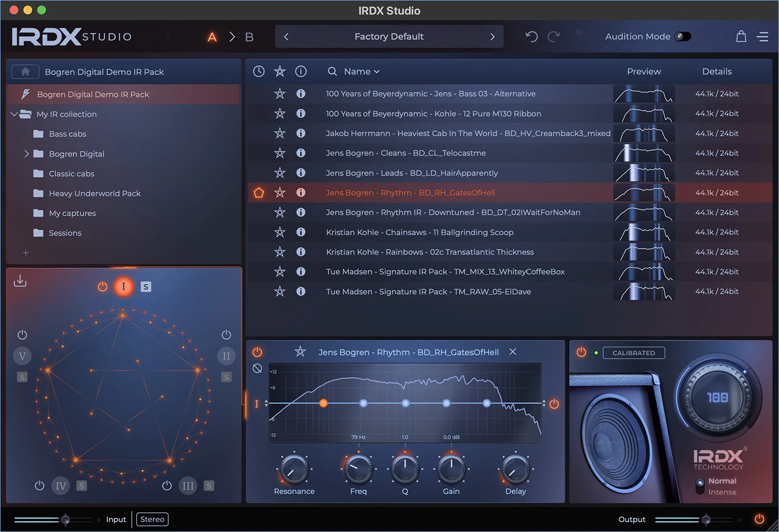Open the Name sort dropdown
This screenshot has height=532, width=779.
pos(362,72)
